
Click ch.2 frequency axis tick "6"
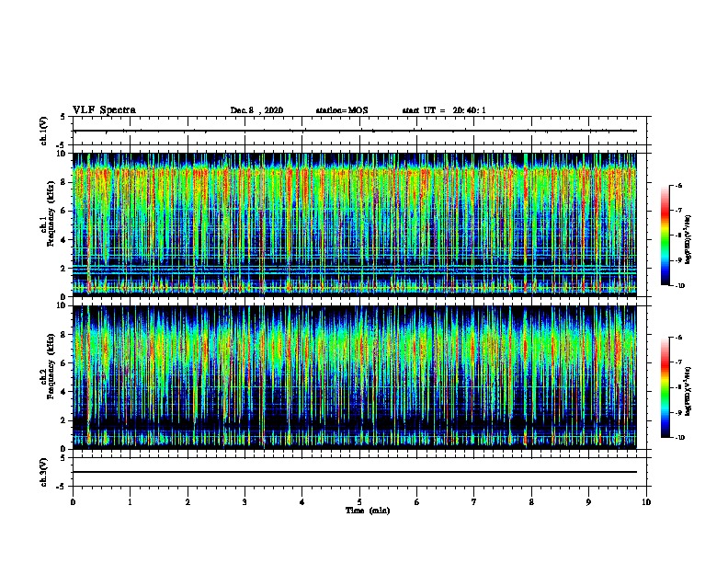click(63, 363)
